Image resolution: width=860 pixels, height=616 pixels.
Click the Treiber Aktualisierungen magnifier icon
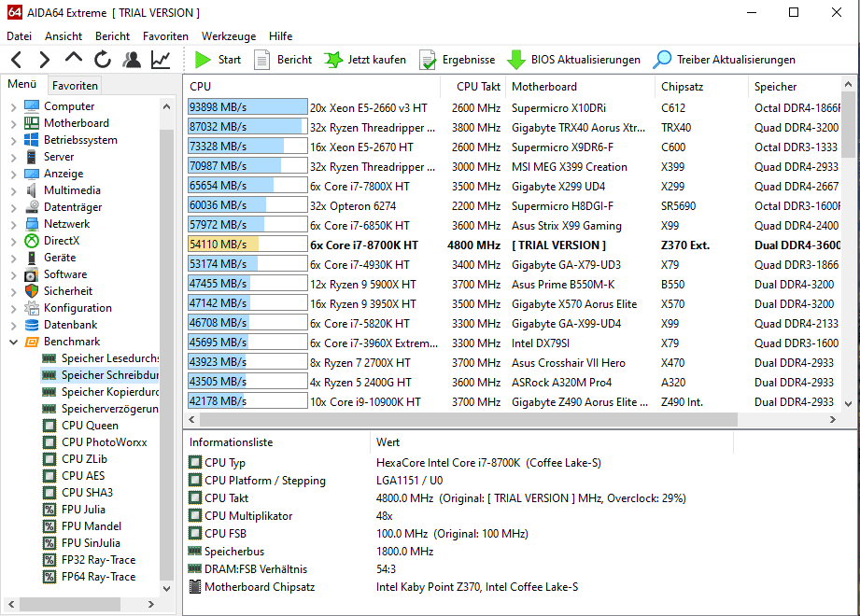click(x=662, y=59)
